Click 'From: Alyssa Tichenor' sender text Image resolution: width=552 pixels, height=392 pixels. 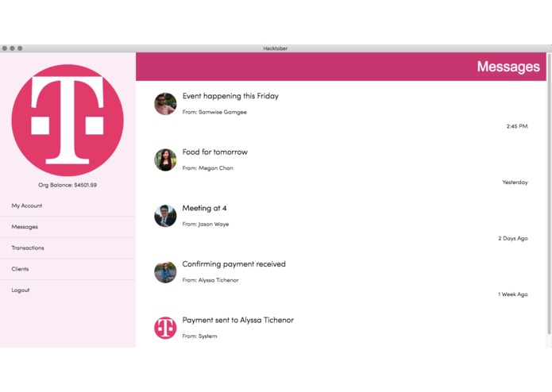pyautogui.click(x=210, y=280)
